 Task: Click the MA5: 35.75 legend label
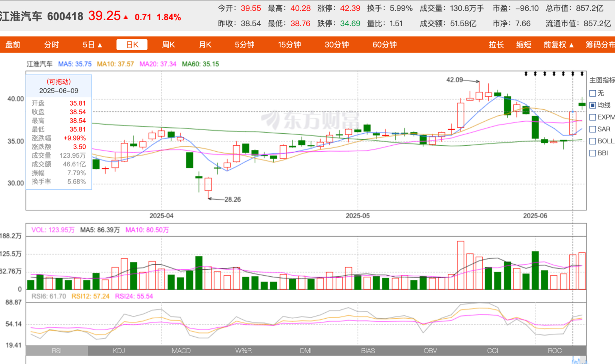click(x=75, y=64)
